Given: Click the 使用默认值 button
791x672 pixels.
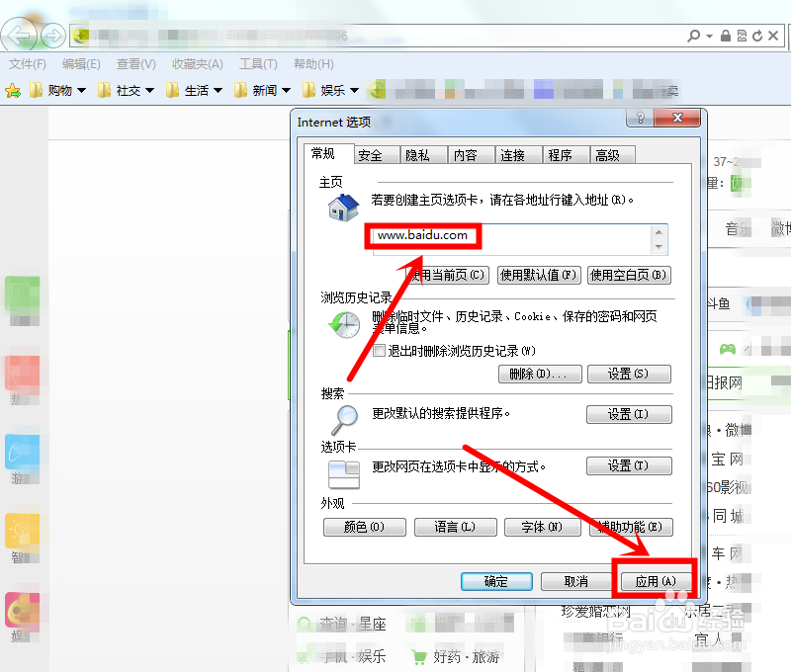Looking at the screenshot, I should pos(539,275).
